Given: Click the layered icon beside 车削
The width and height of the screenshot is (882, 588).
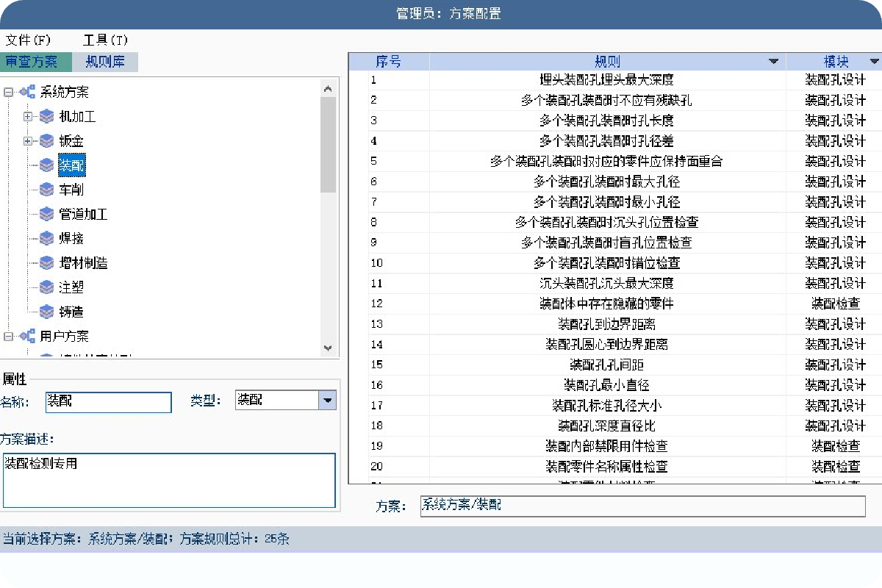Looking at the screenshot, I should (x=47, y=190).
